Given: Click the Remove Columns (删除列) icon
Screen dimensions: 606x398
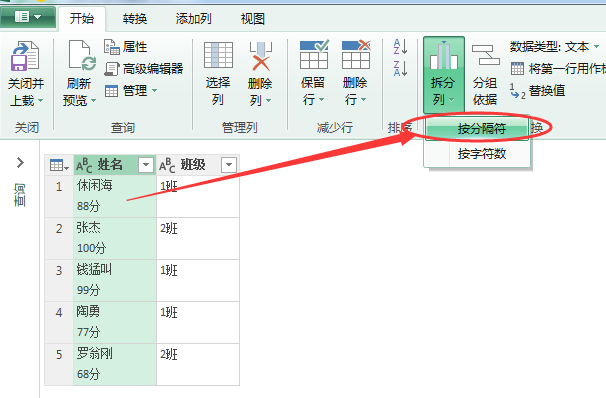Looking at the screenshot, I should 260,56.
